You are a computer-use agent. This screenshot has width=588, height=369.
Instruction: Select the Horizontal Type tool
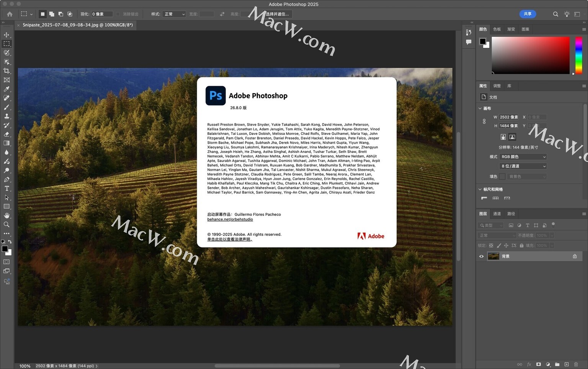(x=7, y=189)
